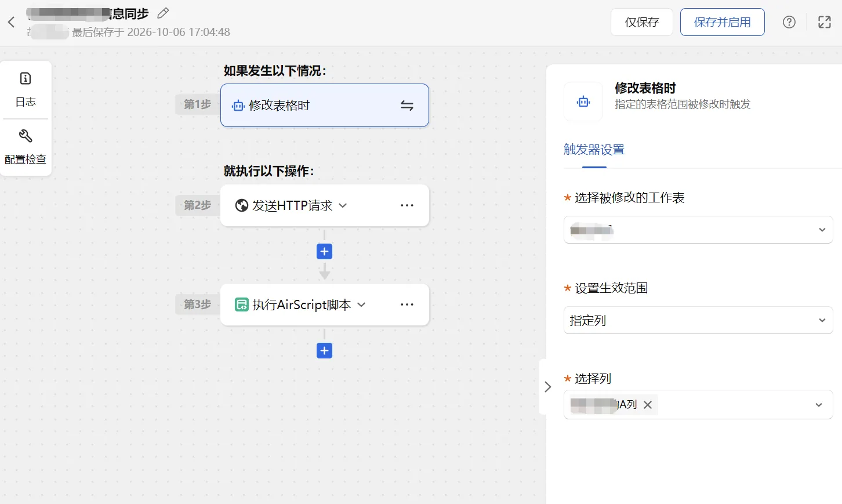This screenshot has height=504, width=842.
Task: Open more options for 执行AirScript脚本 step
Action: click(407, 304)
